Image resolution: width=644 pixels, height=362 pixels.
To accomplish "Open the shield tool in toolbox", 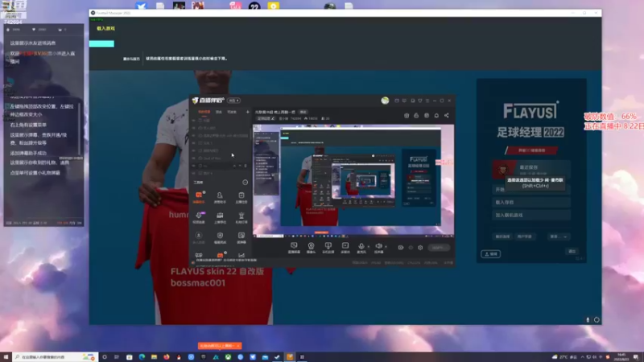I will (x=220, y=237).
